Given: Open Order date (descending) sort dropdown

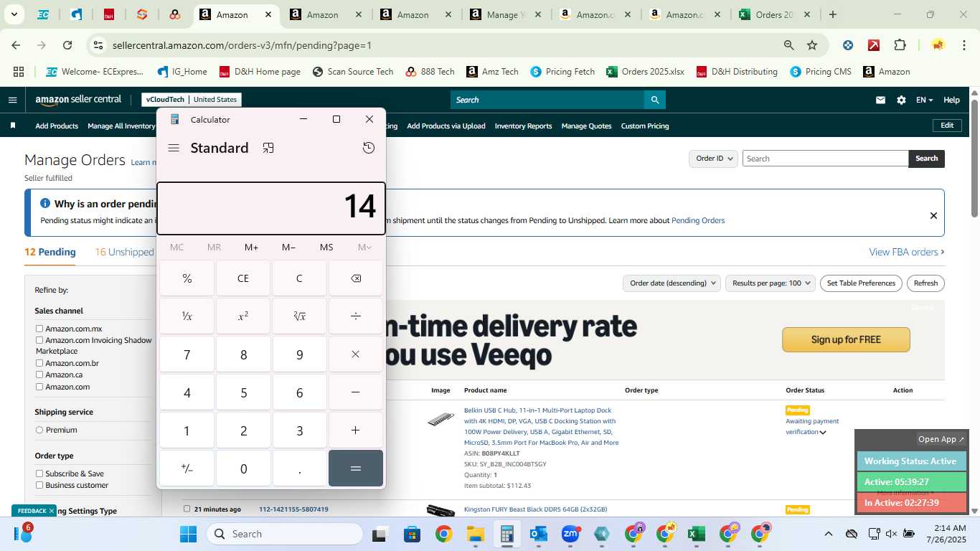Looking at the screenshot, I should 671,283.
